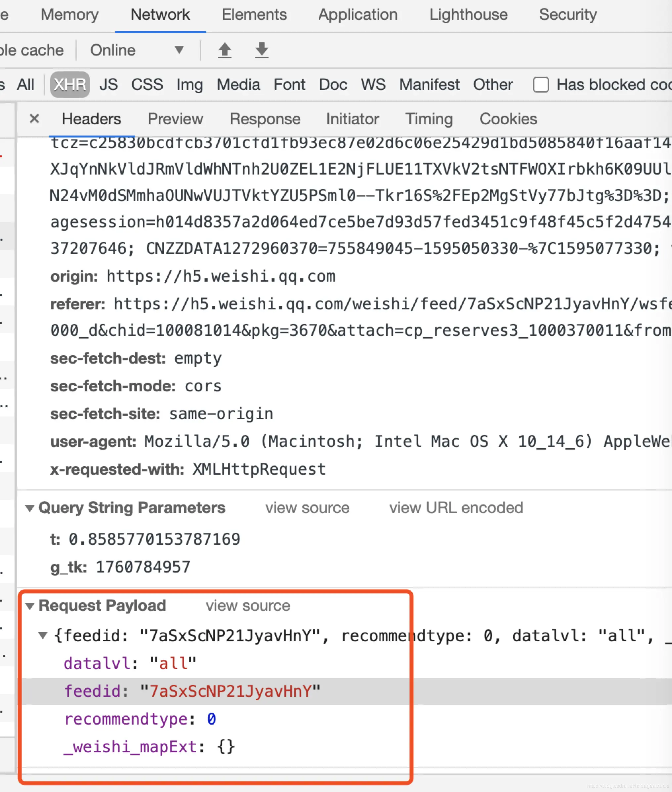Open the Cookies tab
672x792 pixels.
(508, 119)
